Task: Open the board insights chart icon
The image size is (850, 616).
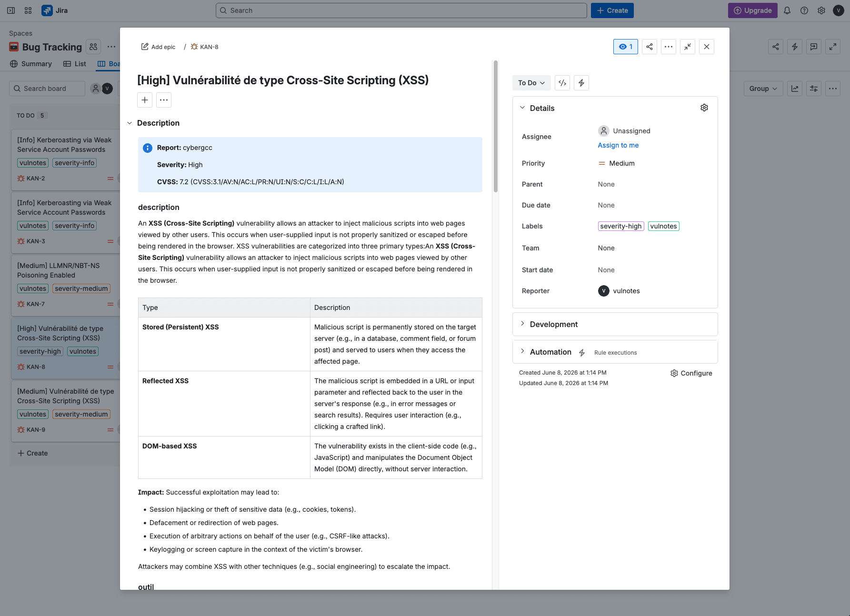Action: pos(795,89)
